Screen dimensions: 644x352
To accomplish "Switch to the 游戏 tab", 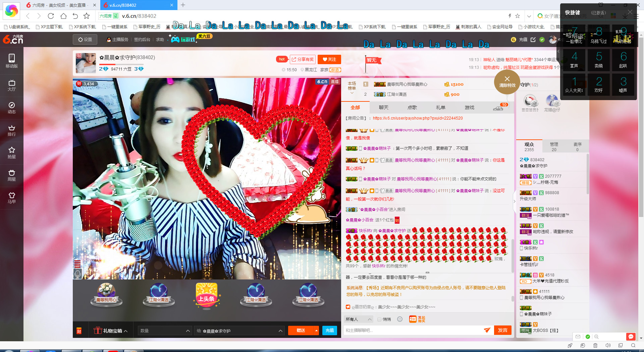I will tap(470, 107).
